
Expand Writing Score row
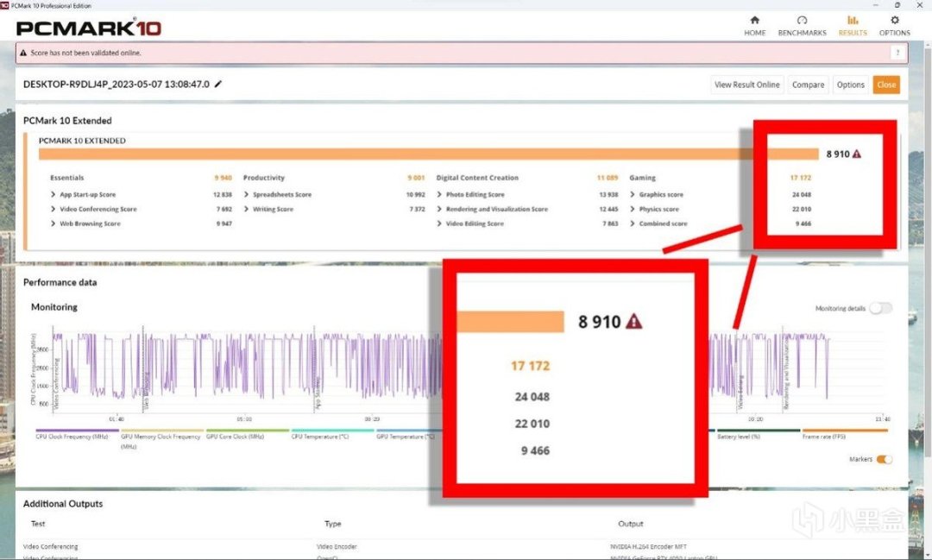268,210
